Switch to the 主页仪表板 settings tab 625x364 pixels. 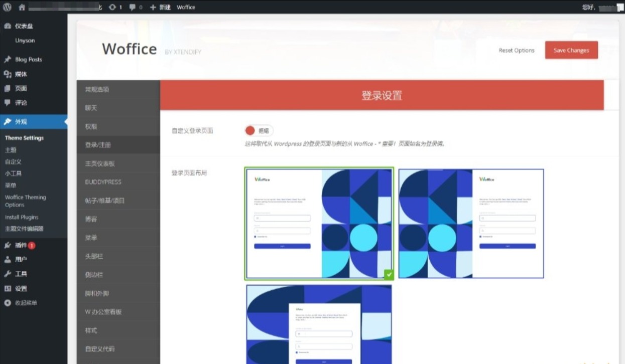(118, 163)
